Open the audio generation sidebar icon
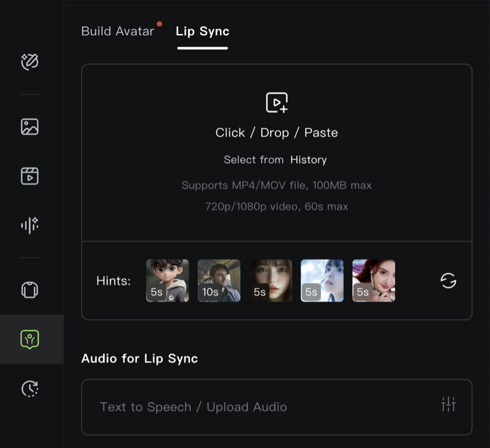This screenshot has height=448, width=490. 29,225
